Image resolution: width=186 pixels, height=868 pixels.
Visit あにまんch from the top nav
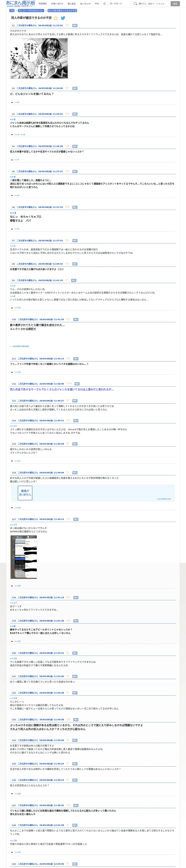click(x=85, y=4)
